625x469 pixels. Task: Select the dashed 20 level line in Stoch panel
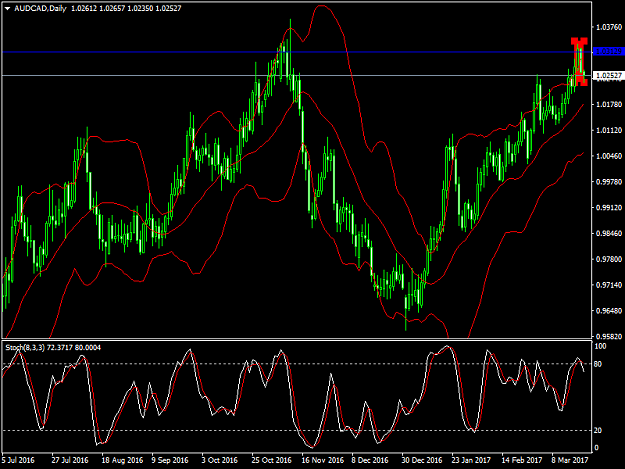click(297, 430)
